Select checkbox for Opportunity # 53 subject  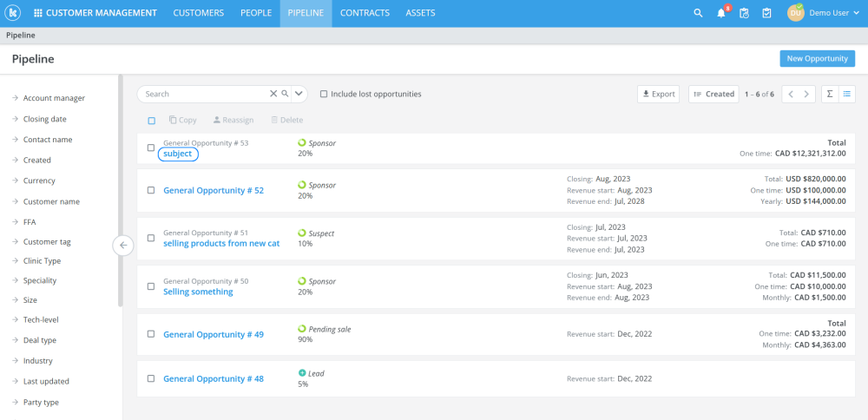(151, 148)
